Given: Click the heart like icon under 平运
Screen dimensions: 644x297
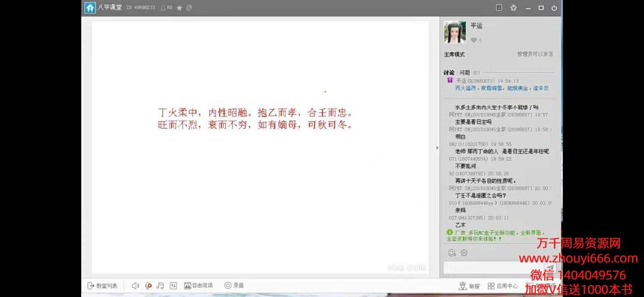Looking at the screenshot, I should 473,40.
